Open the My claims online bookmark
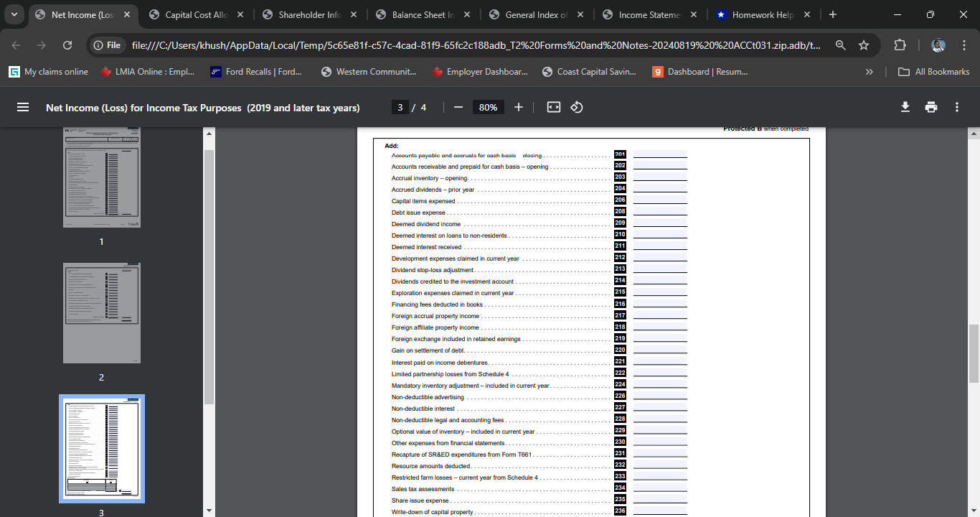The width and height of the screenshot is (980, 517). click(x=49, y=72)
